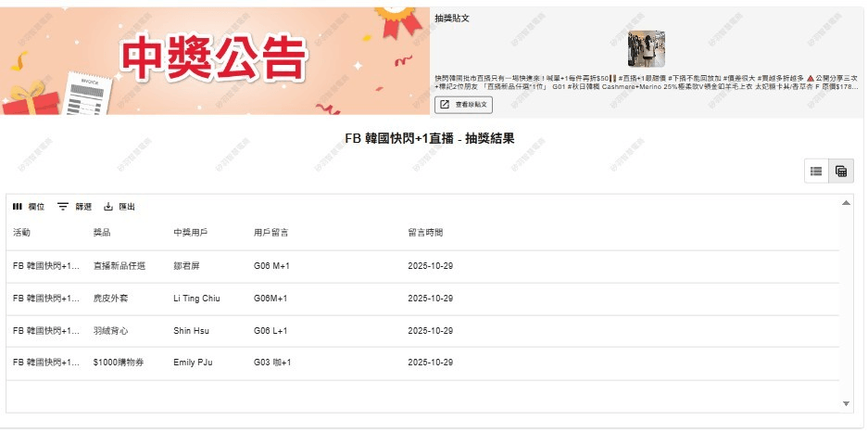This screenshot has width=868, height=433.
Task: Sort by 活動 column header
Action: pos(22,232)
